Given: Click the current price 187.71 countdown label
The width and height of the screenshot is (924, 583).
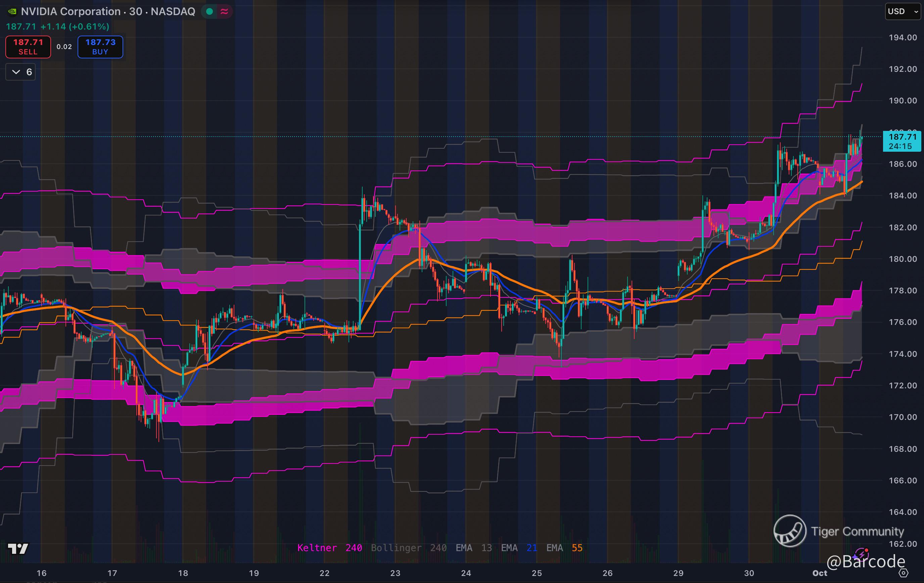Looking at the screenshot, I should pos(902,141).
